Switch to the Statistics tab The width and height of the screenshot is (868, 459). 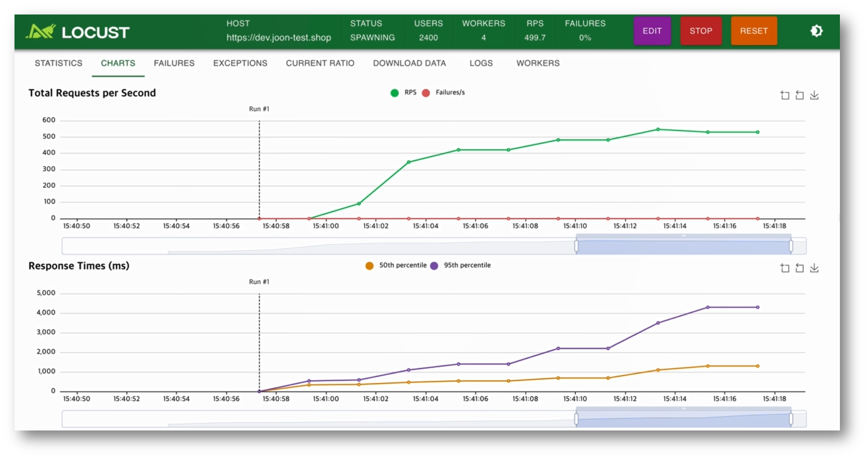point(58,63)
